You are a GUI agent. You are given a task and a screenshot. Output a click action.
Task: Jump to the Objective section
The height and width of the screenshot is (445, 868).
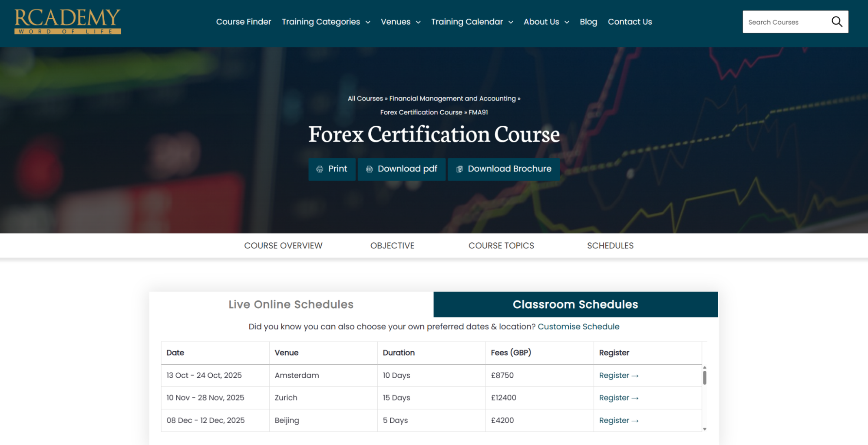(x=392, y=246)
